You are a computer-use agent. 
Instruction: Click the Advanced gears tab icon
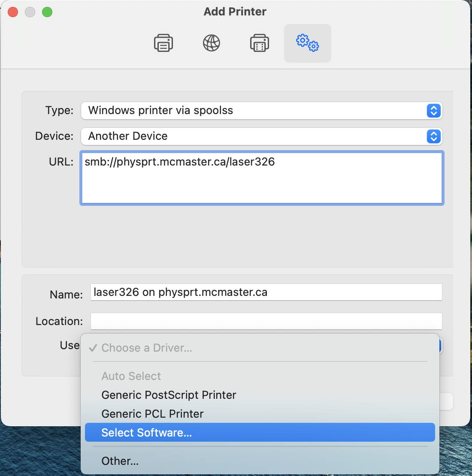(x=307, y=43)
